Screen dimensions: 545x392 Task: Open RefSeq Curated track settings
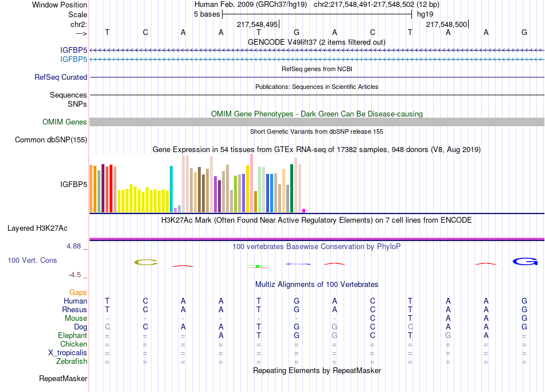click(x=61, y=77)
